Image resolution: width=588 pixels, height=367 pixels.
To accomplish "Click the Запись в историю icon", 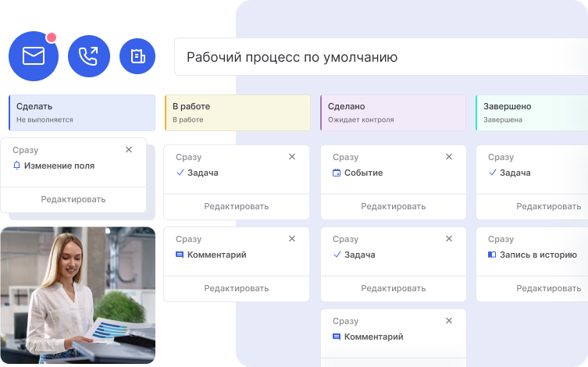I will click(x=493, y=255).
